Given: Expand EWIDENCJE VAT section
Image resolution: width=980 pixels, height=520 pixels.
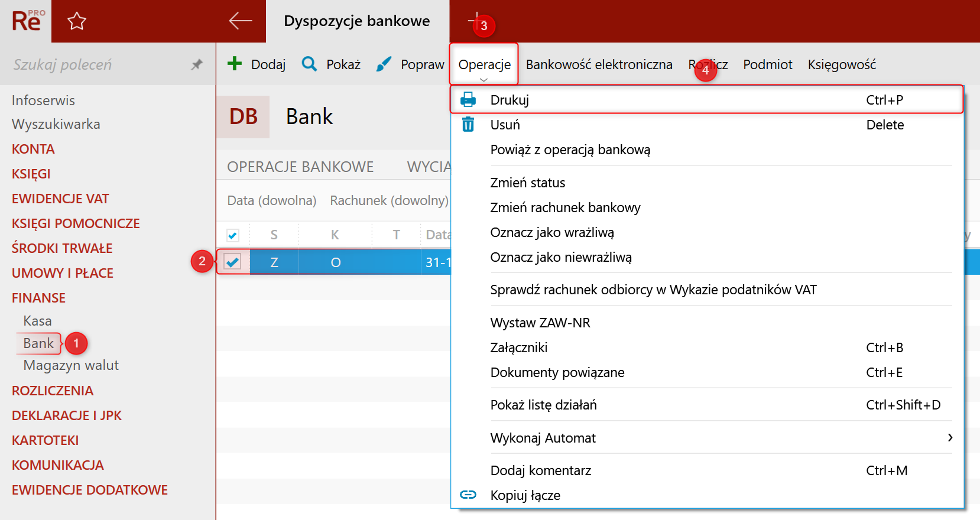Looking at the screenshot, I should [x=60, y=199].
